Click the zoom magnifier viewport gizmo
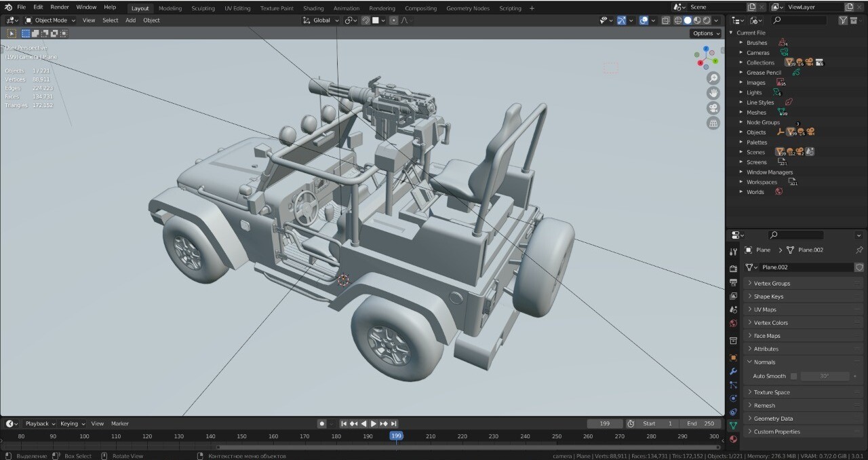This screenshot has height=460, width=868. pyautogui.click(x=713, y=79)
